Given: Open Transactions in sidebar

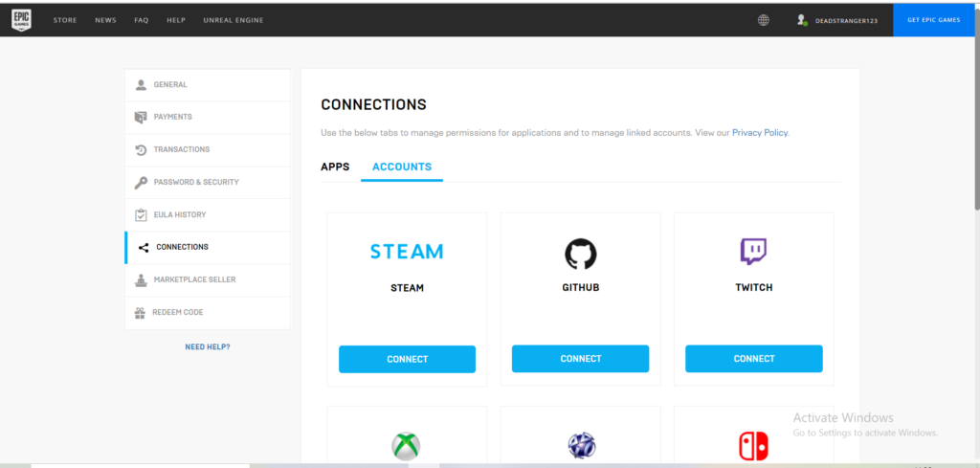Looking at the screenshot, I should pyautogui.click(x=208, y=149).
